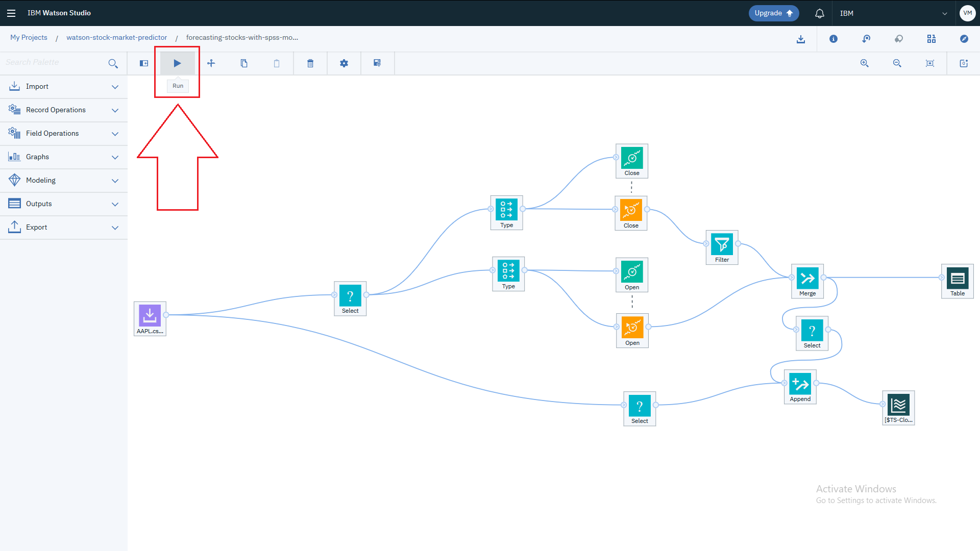Select the Filter node on canvas
The image size is (980, 551).
pyautogui.click(x=722, y=245)
